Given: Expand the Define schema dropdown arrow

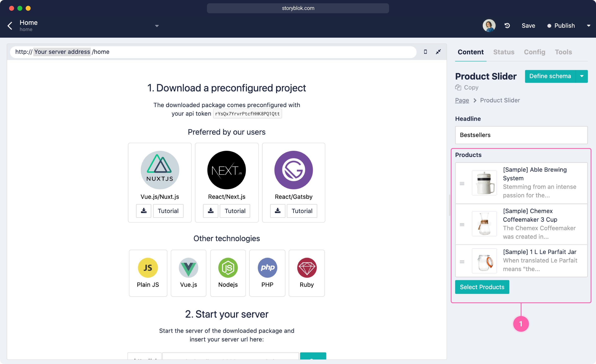Looking at the screenshot, I should [582, 76].
